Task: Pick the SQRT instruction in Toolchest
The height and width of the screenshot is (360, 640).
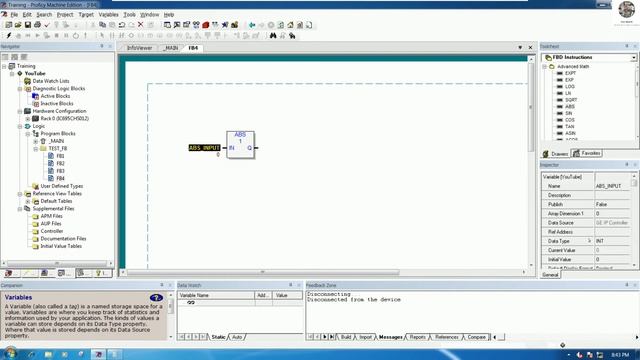Action: pos(571,100)
